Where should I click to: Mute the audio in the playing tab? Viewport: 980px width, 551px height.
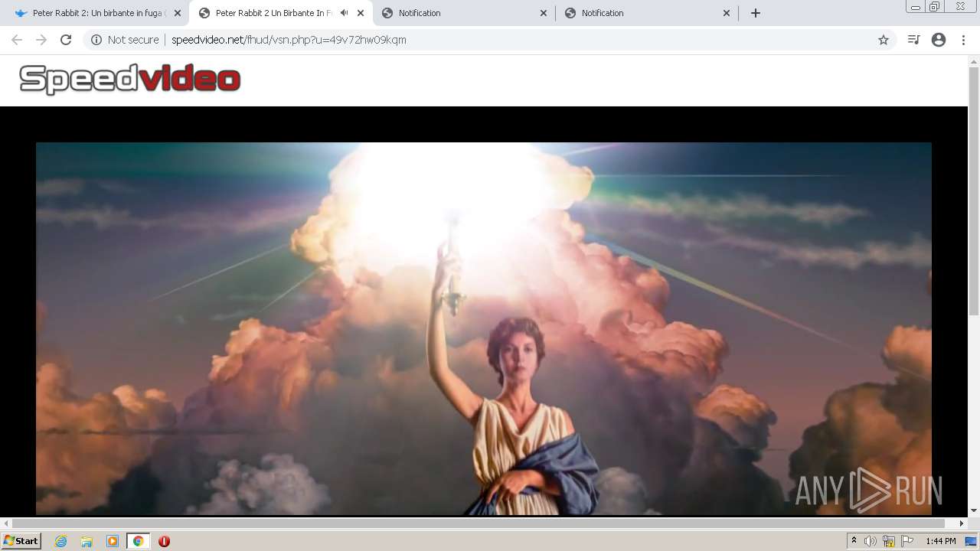[345, 13]
